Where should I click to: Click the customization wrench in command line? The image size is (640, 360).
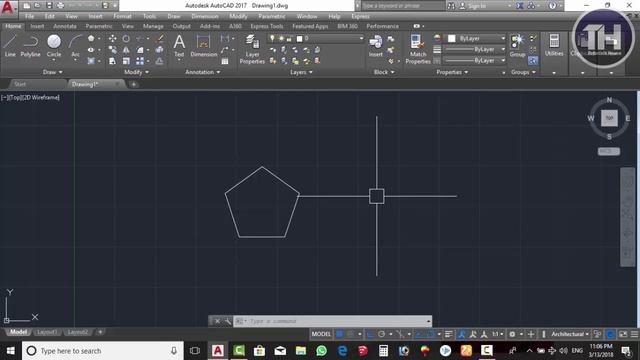228,321
